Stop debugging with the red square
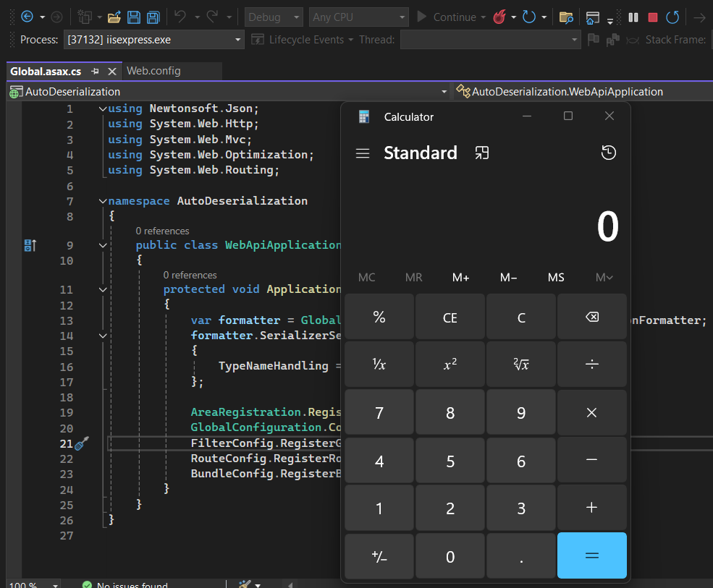 652,17
